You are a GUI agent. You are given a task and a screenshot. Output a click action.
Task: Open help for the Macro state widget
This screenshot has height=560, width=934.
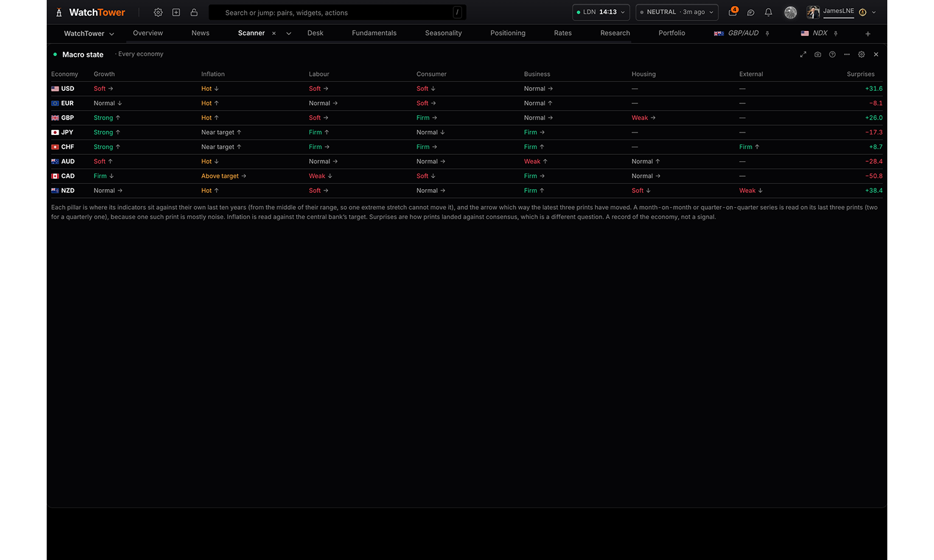point(833,55)
